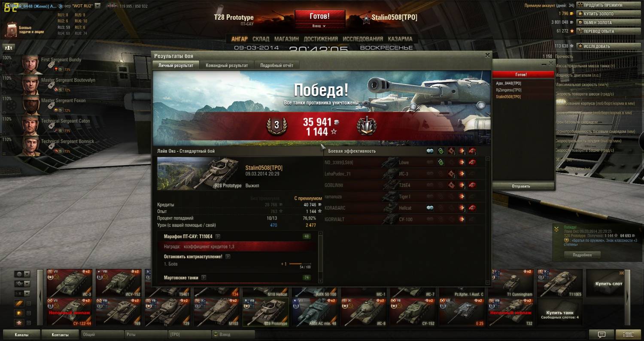644x341 pixels.
Task: Click the help icon next to Мартовские танки
Action: pos(204,278)
